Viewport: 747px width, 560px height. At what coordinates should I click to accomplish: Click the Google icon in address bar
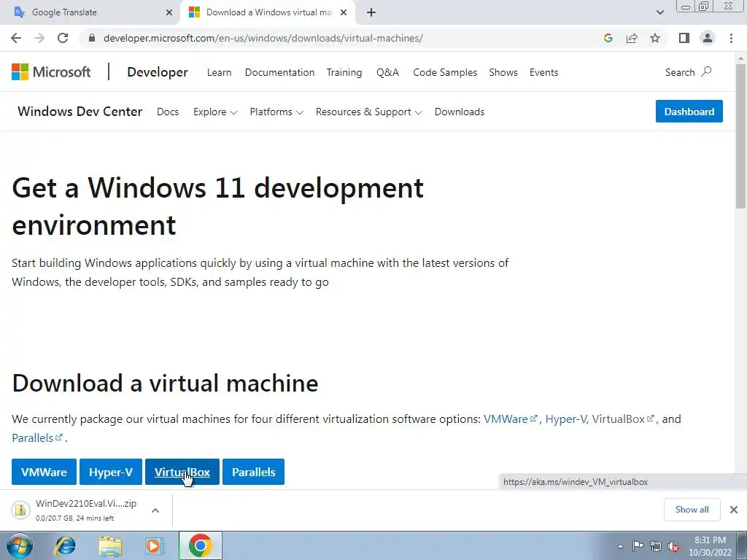point(608,38)
